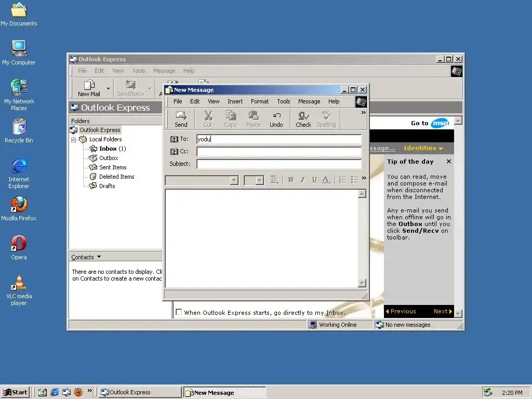Launch Firefox from quick launch bar
The image size is (532, 399).
click(x=78, y=392)
